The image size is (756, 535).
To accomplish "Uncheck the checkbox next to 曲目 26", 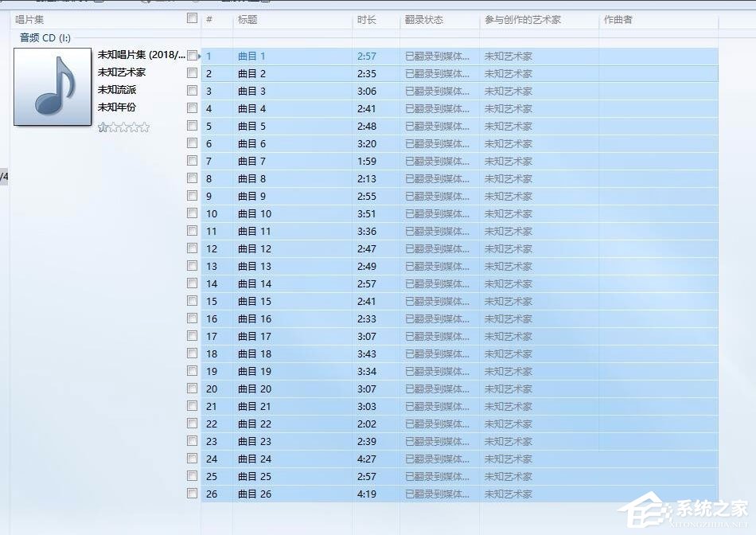I will click(192, 494).
